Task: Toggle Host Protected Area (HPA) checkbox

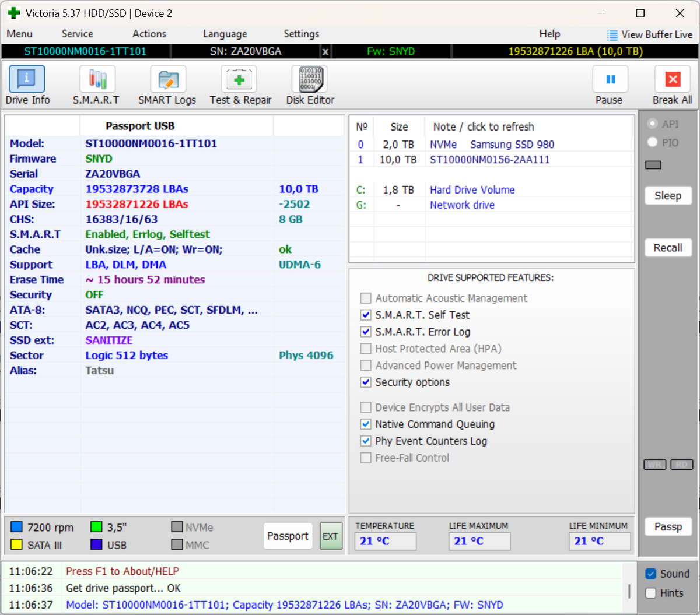Action: (366, 349)
